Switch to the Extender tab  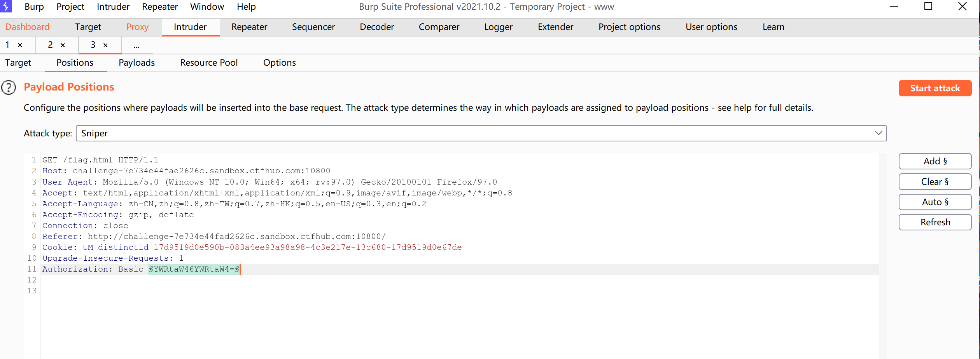pyautogui.click(x=556, y=27)
